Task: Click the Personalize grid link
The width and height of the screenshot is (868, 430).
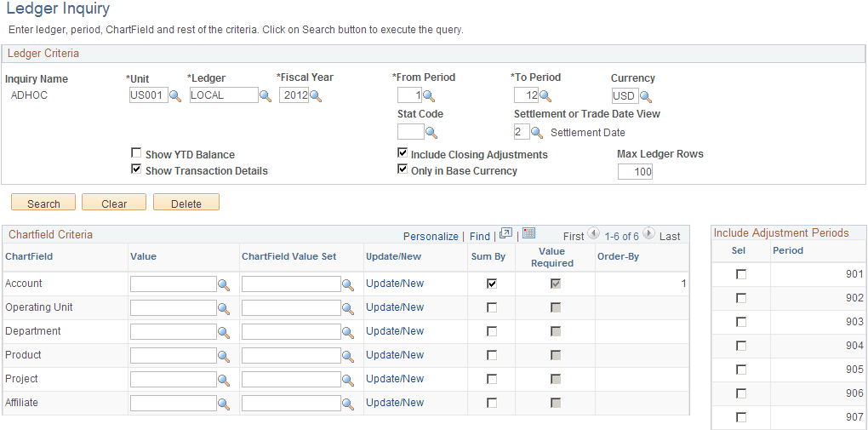Action: pyautogui.click(x=431, y=236)
